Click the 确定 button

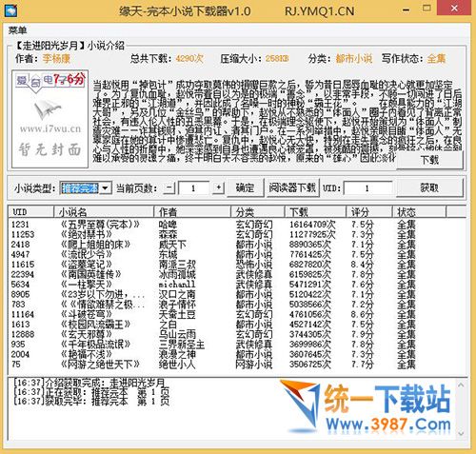pyautogui.click(x=245, y=188)
